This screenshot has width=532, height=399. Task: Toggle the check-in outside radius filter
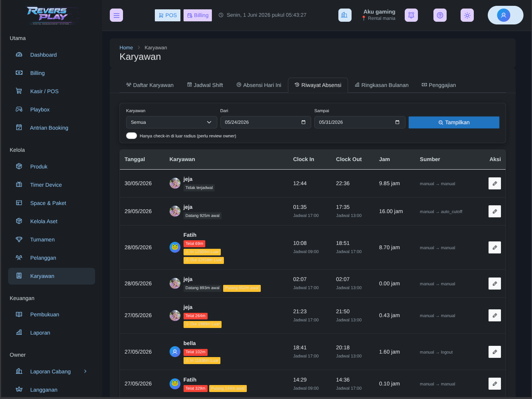pos(132,135)
